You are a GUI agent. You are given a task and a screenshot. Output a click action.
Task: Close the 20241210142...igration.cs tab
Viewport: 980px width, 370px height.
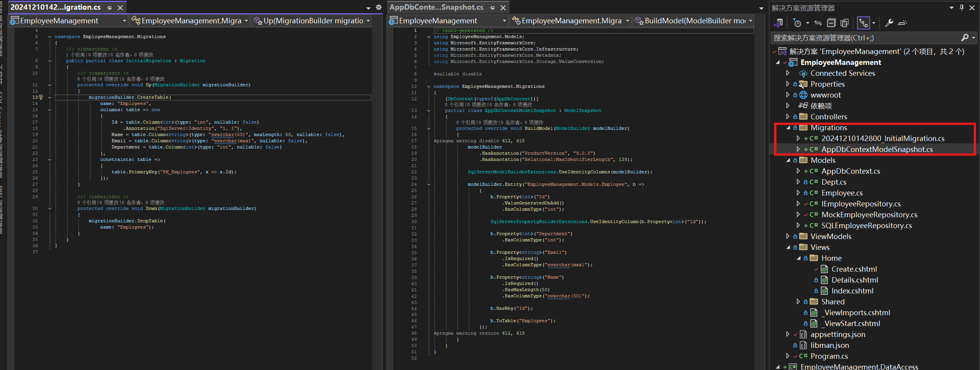(120, 7)
